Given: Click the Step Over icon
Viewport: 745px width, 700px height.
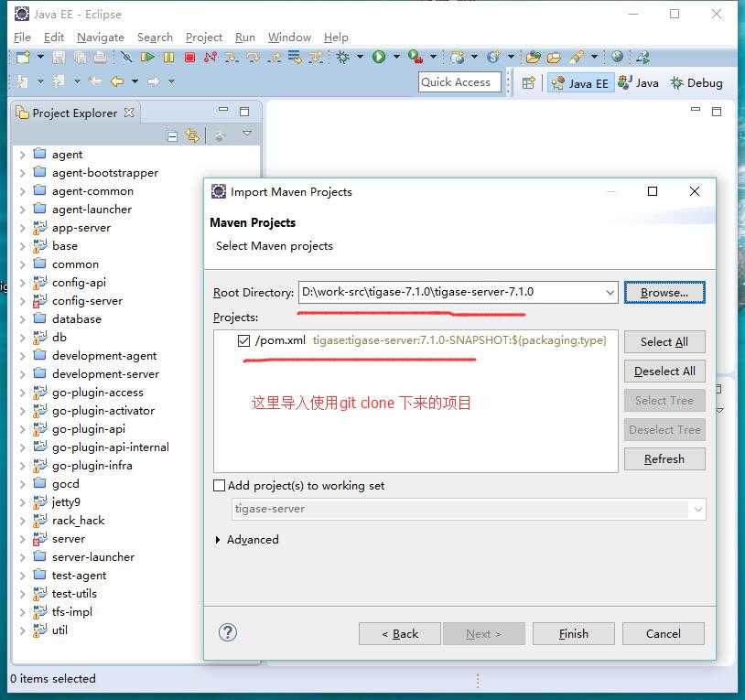Looking at the screenshot, I should (x=253, y=58).
